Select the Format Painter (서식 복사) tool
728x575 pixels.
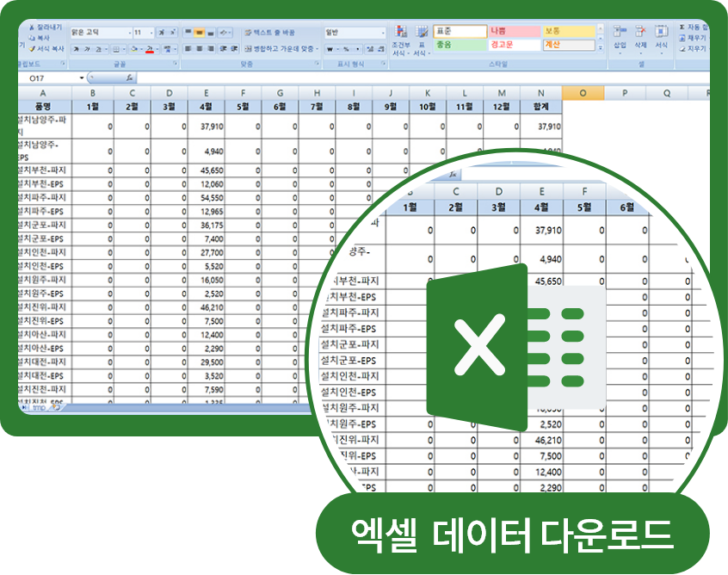(x=46, y=48)
